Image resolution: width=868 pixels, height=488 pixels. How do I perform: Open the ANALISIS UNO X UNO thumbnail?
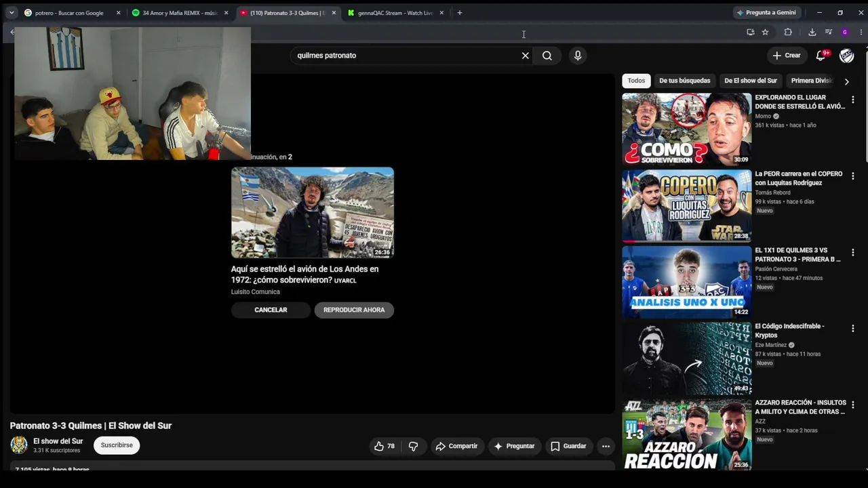pos(687,282)
